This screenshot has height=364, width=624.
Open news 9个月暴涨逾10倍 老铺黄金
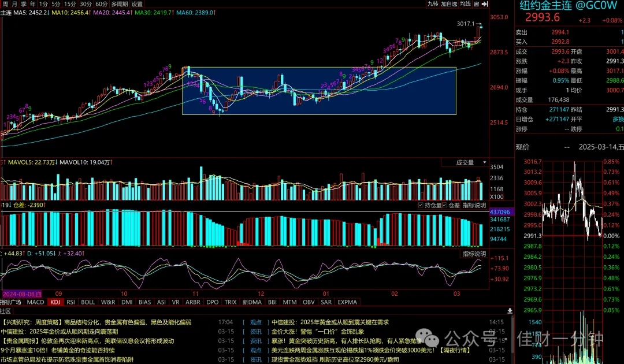[x=58, y=350]
